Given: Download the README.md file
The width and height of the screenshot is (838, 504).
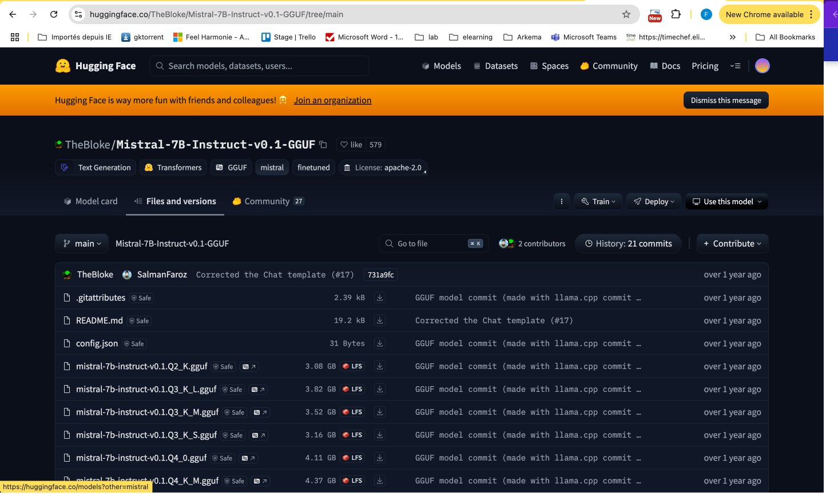Looking at the screenshot, I should coord(380,320).
